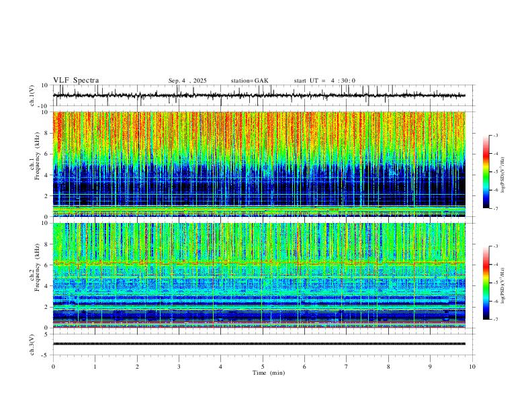Click time axis tick label "0"
The height and width of the screenshot is (411, 532).
point(53,367)
